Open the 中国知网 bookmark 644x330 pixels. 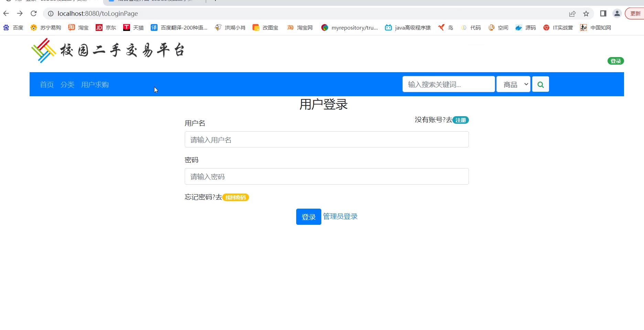point(595,27)
